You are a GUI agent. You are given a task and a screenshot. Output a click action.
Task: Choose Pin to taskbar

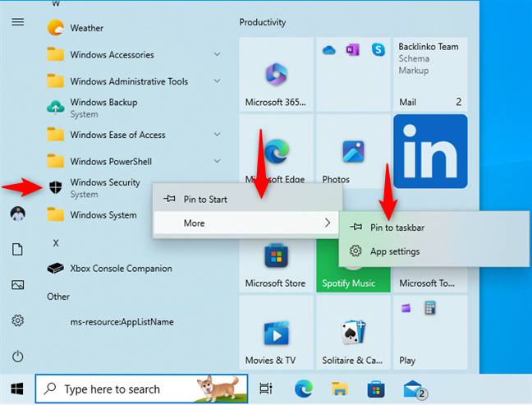[434, 227]
